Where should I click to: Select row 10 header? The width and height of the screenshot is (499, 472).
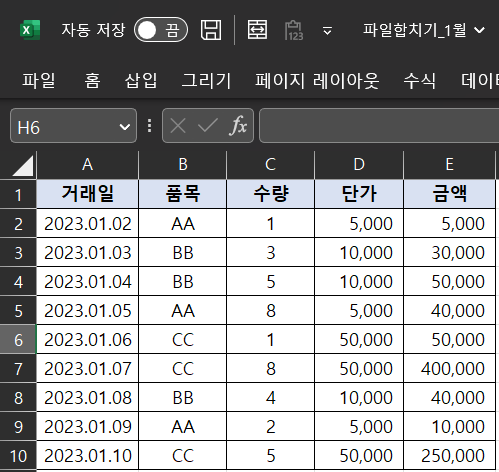pos(18,456)
